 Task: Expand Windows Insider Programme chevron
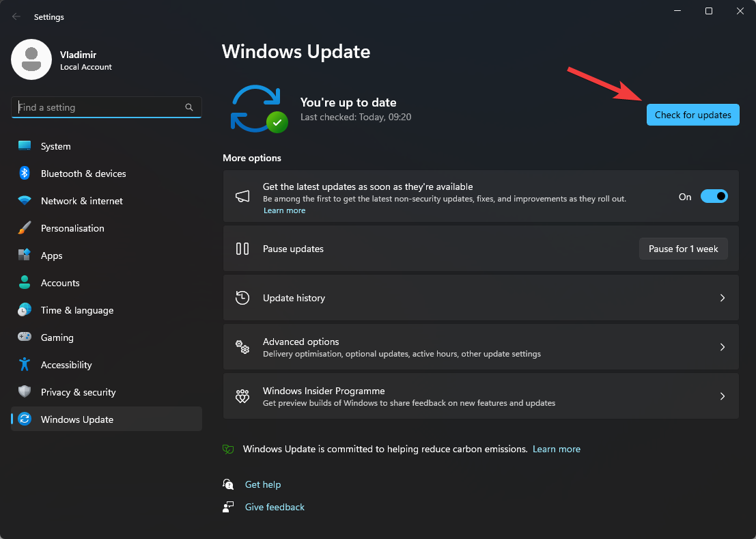point(723,396)
